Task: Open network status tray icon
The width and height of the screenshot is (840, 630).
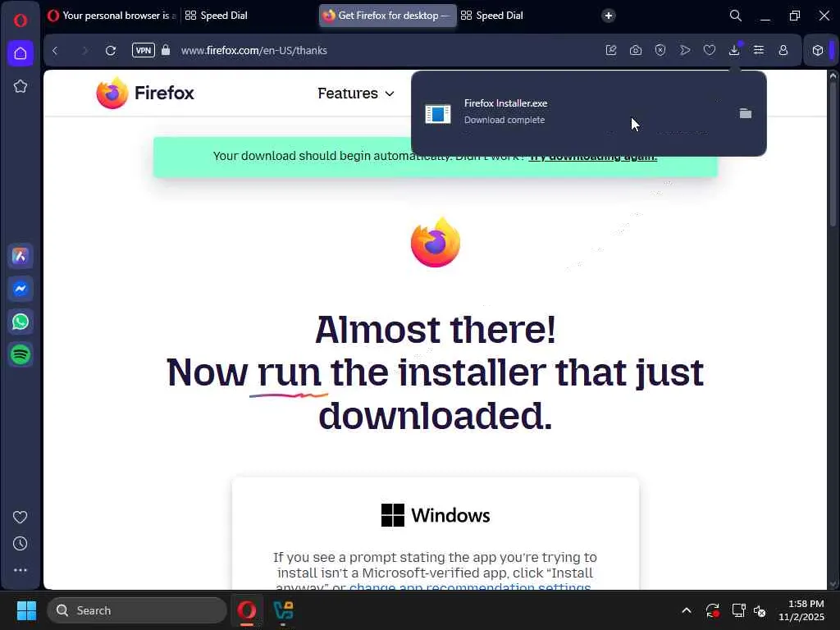Action: [x=738, y=610]
